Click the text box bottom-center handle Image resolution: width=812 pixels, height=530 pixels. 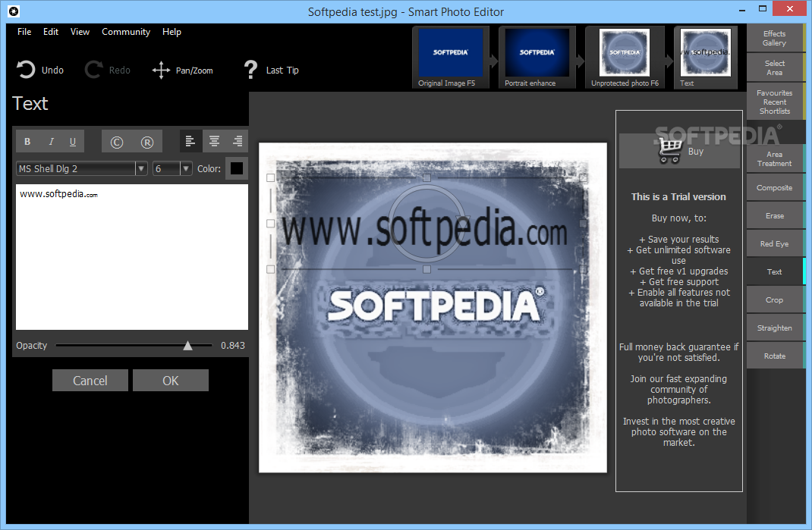pos(426,269)
